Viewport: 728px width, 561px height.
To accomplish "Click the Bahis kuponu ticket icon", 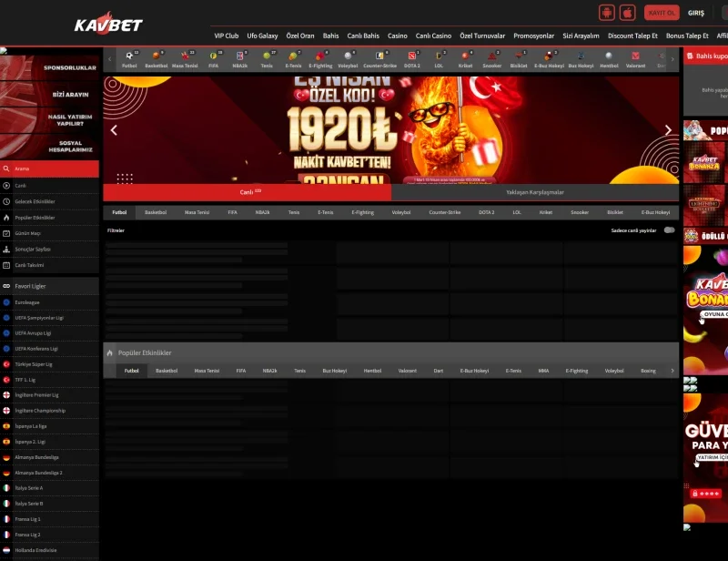I will tap(690, 56).
